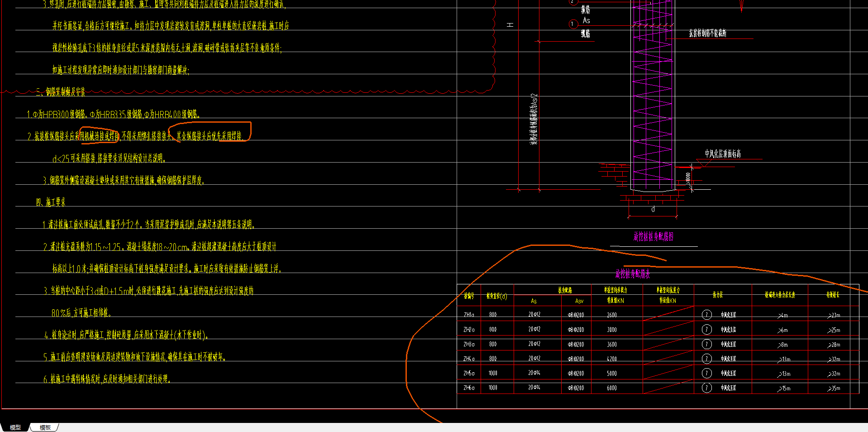Select the circled number 1 rebar callout
868x432 pixels.
click(x=572, y=24)
